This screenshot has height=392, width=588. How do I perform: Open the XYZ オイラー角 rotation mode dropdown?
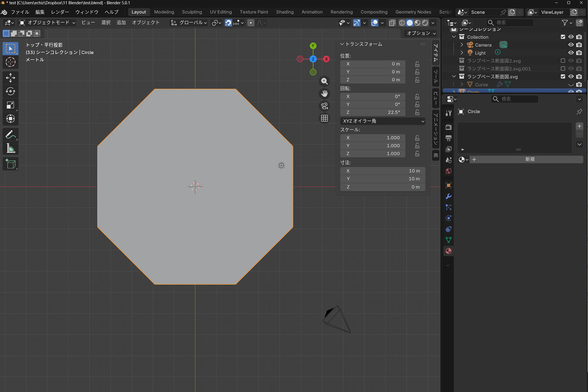[383, 121]
